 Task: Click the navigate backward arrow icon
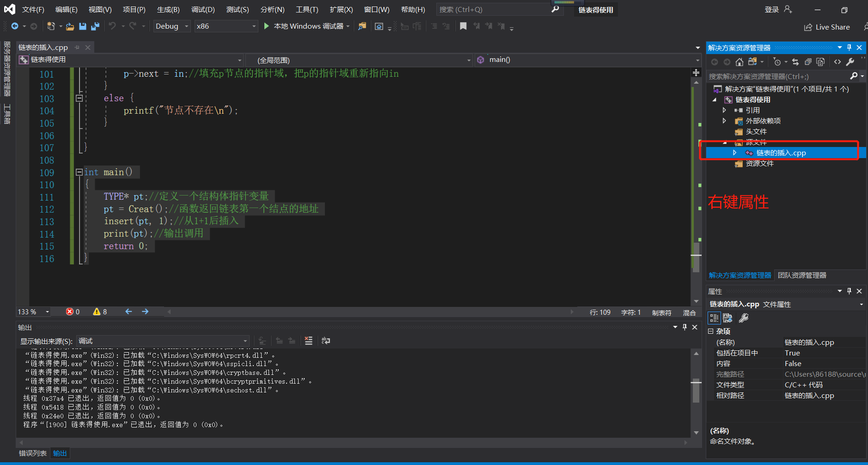(15, 26)
